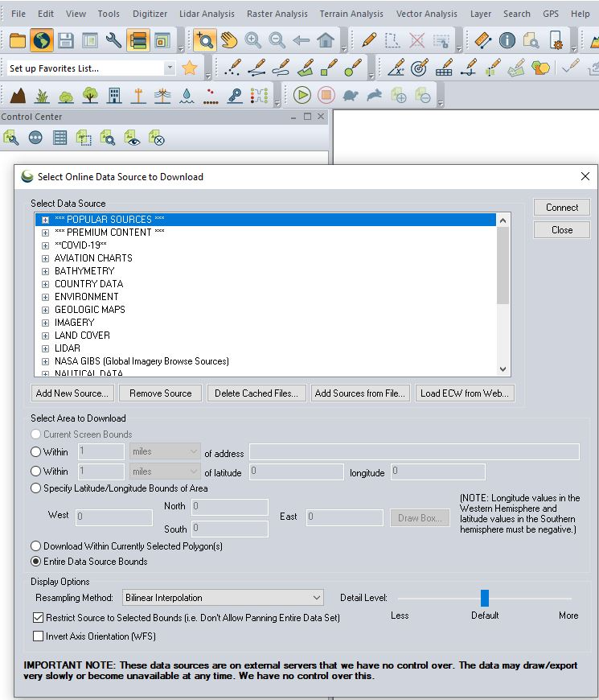Click the Control Center attribute table icon

(59, 138)
